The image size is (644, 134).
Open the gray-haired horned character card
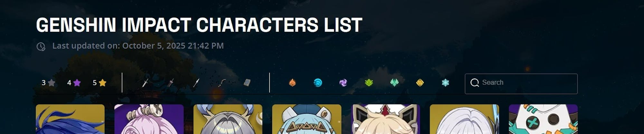click(x=228, y=119)
